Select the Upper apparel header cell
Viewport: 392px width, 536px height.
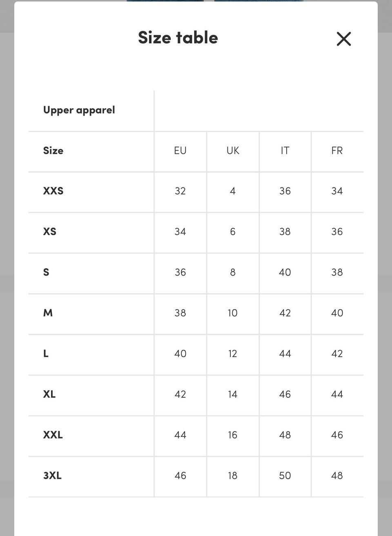click(79, 110)
